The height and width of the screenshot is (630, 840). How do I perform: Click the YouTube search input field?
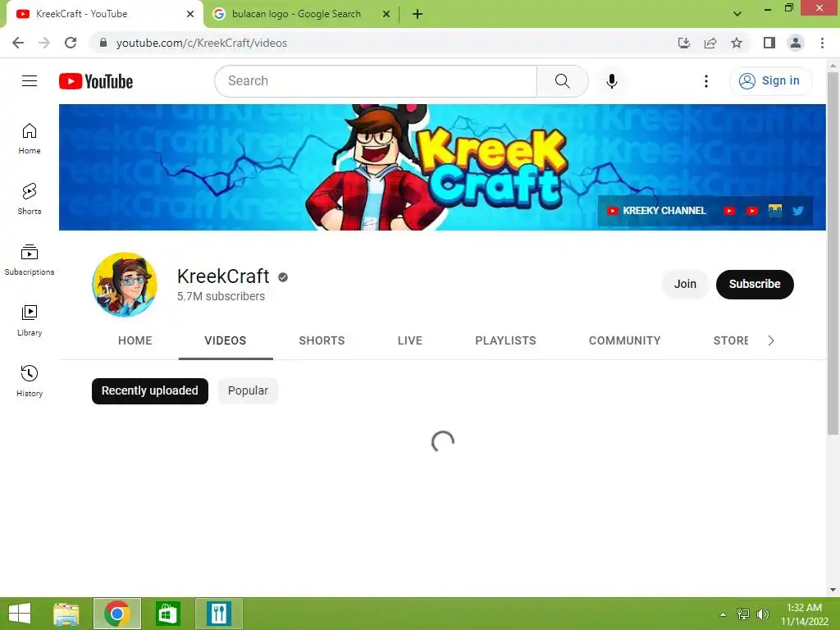(x=376, y=81)
